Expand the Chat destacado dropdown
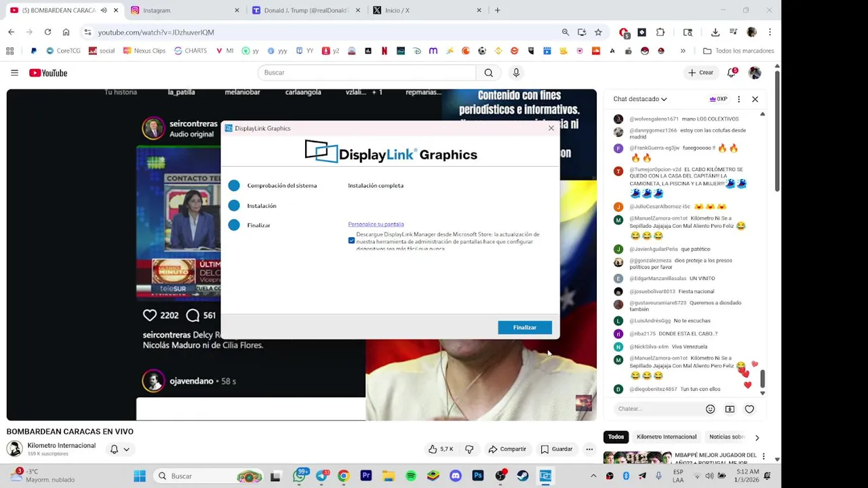The image size is (868, 488). [640, 99]
